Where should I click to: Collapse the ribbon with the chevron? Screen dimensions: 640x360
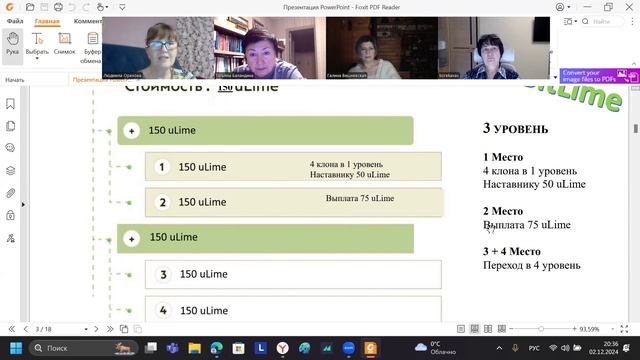[633, 64]
